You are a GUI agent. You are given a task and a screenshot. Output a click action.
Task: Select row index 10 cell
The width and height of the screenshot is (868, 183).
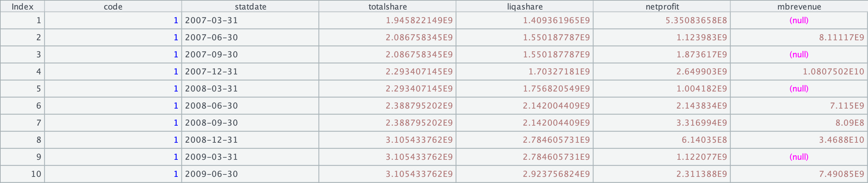pos(22,174)
